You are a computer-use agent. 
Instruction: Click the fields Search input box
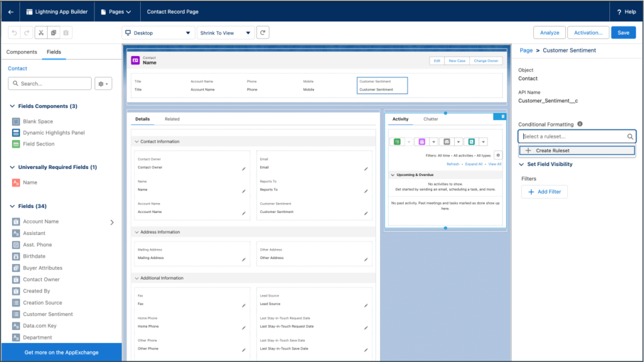50,84
